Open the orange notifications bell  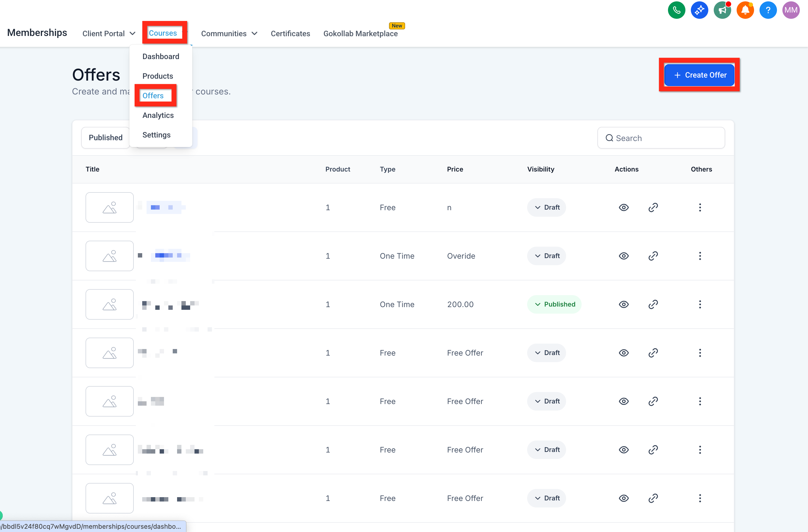[745, 10]
